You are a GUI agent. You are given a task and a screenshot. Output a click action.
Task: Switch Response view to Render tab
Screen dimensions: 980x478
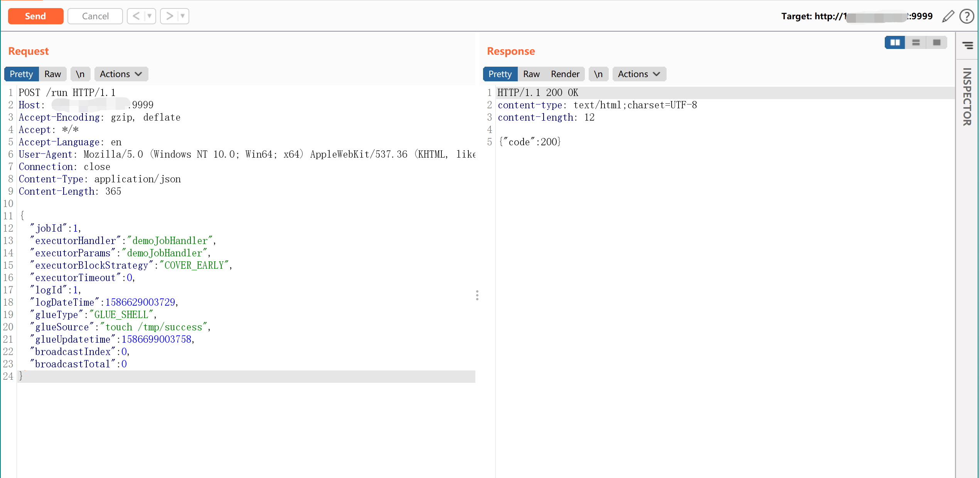pos(565,74)
